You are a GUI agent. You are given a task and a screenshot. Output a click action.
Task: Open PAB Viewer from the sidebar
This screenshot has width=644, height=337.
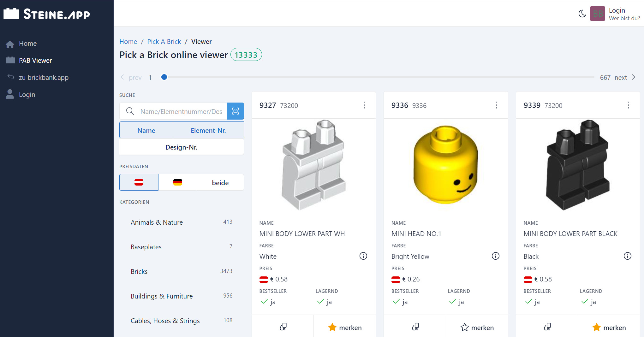click(35, 60)
